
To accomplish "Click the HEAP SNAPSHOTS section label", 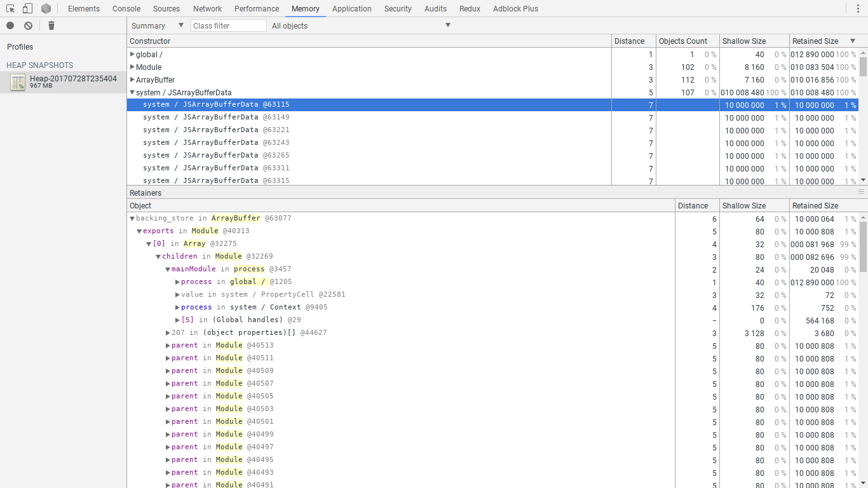I will click(39, 65).
